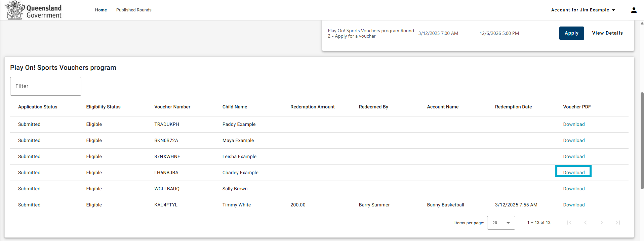Screen dimensions: 644x241
Task: Click the round closing date 12/6/2026 5:00 PM
Action: [x=499, y=33]
